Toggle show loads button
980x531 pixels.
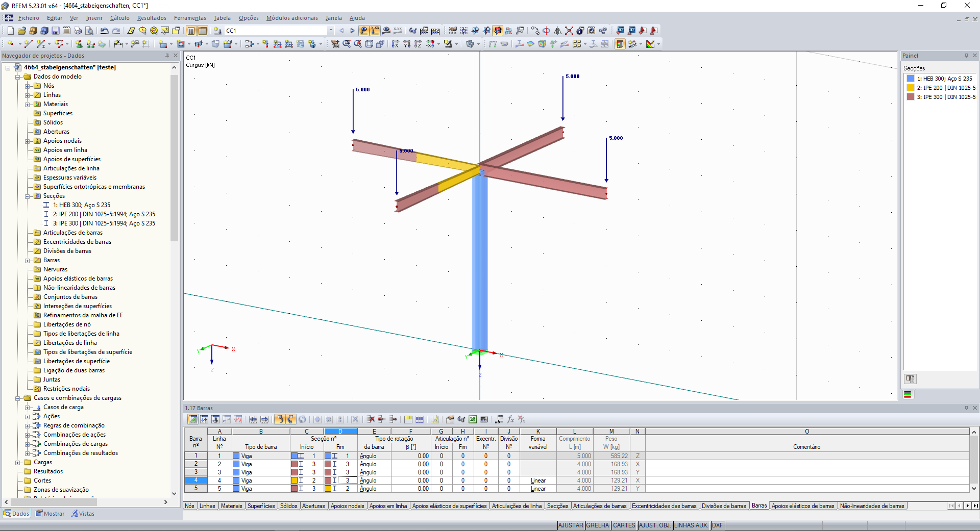point(364,31)
